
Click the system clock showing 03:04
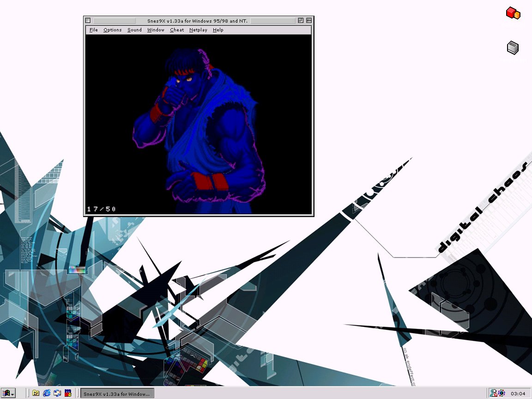tap(518, 394)
